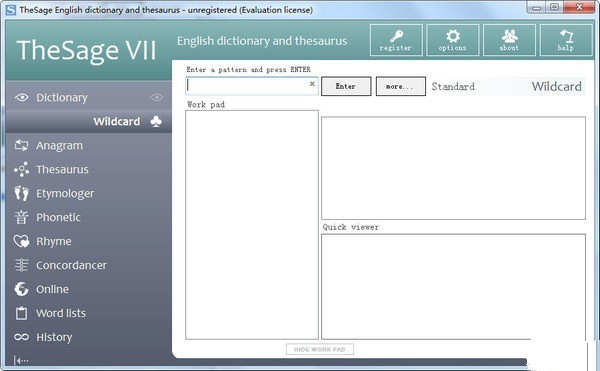This screenshot has height=371, width=600.
Task: Click the Phonetic character icon
Action: pyautogui.click(x=21, y=217)
